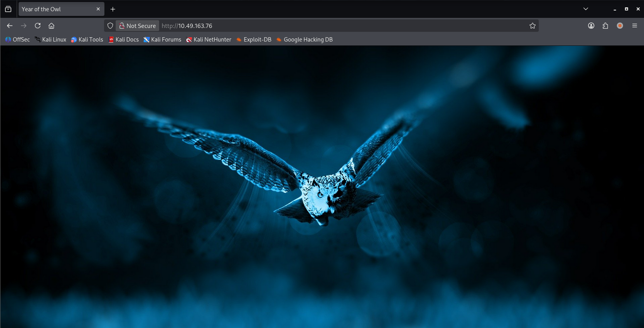Image resolution: width=644 pixels, height=328 pixels.
Task: Click the Not Secure connection indicator
Action: (x=138, y=26)
